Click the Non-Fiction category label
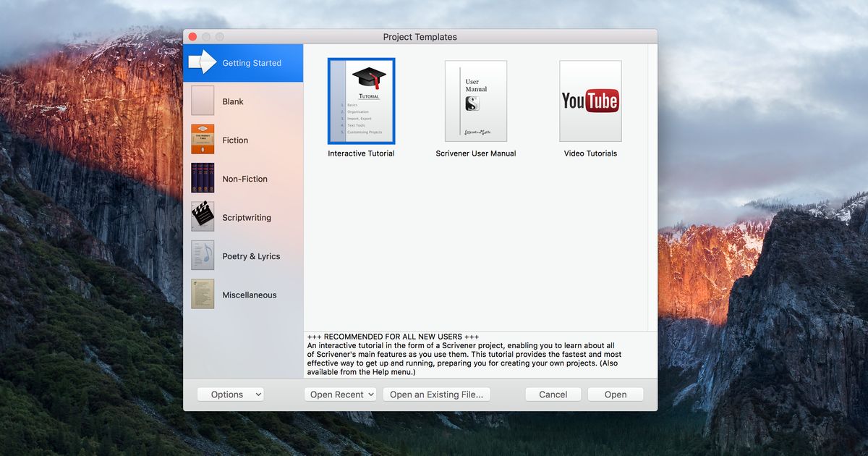 pyautogui.click(x=243, y=178)
